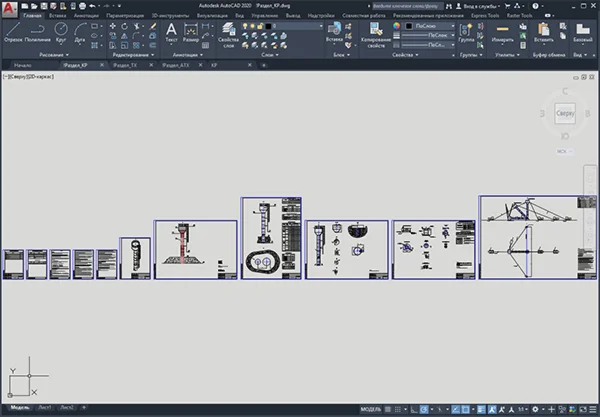Click the color wheel object color icon
600x417 pixels.
coord(396,26)
